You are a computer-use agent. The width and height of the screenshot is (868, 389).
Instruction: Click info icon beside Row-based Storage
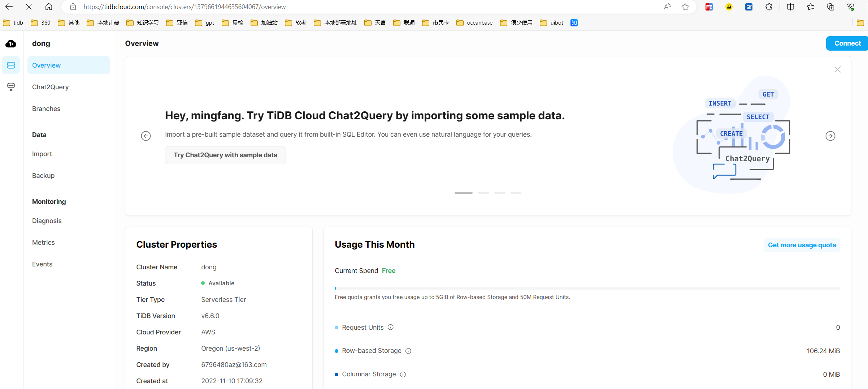(408, 351)
